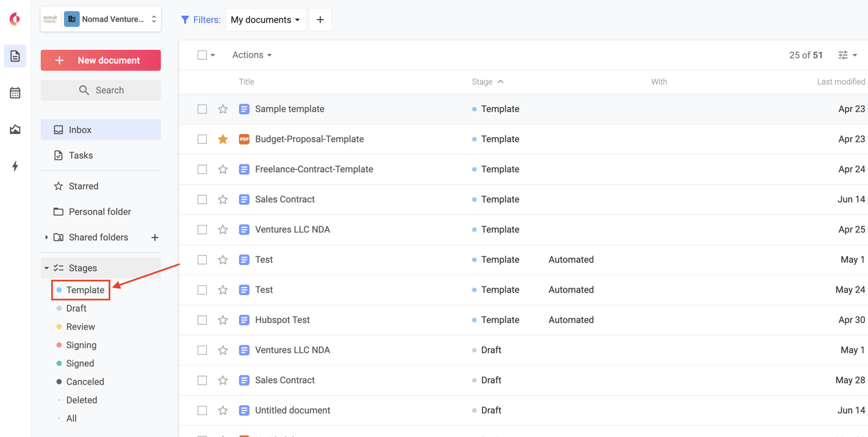
Task: Select the Draft stage filter
Action: 76,308
